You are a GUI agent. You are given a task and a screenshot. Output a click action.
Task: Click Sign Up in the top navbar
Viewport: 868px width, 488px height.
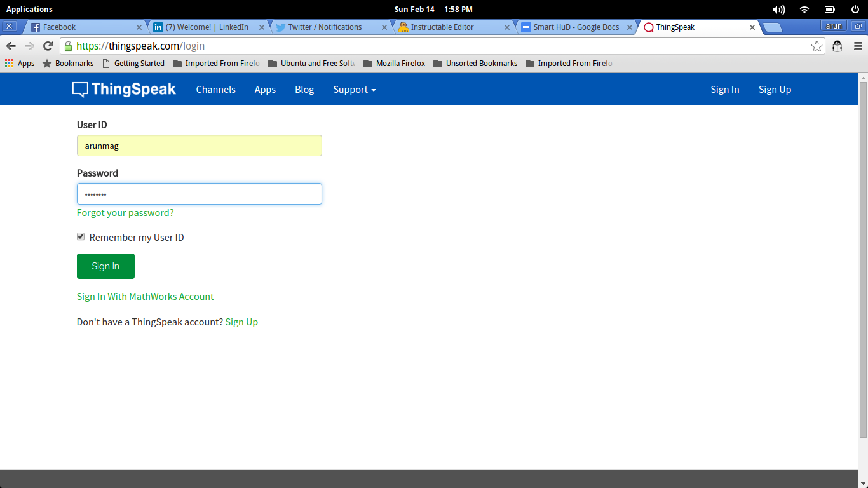tap(775, 90)
